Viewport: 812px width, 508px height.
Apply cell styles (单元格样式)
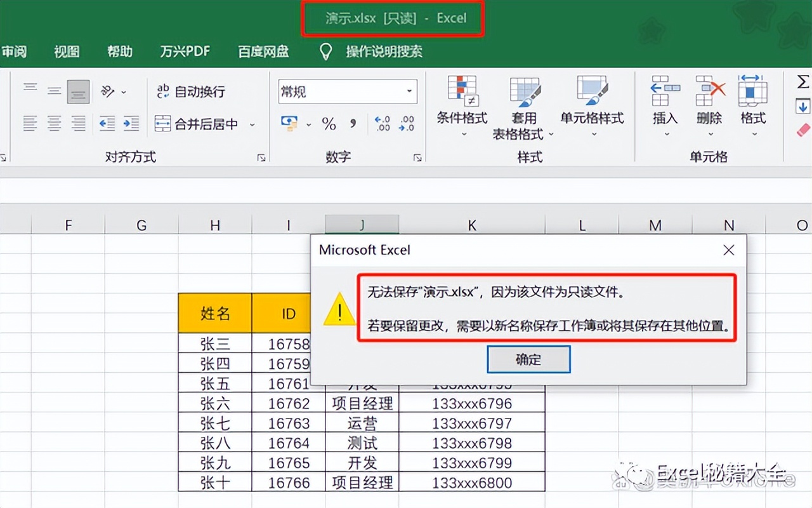pyautogui.click(x=591, y=102)
